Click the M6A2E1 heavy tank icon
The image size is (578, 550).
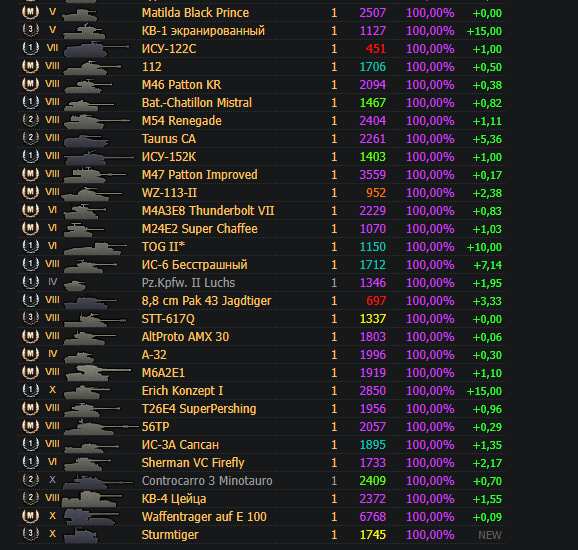coord(98,373)
